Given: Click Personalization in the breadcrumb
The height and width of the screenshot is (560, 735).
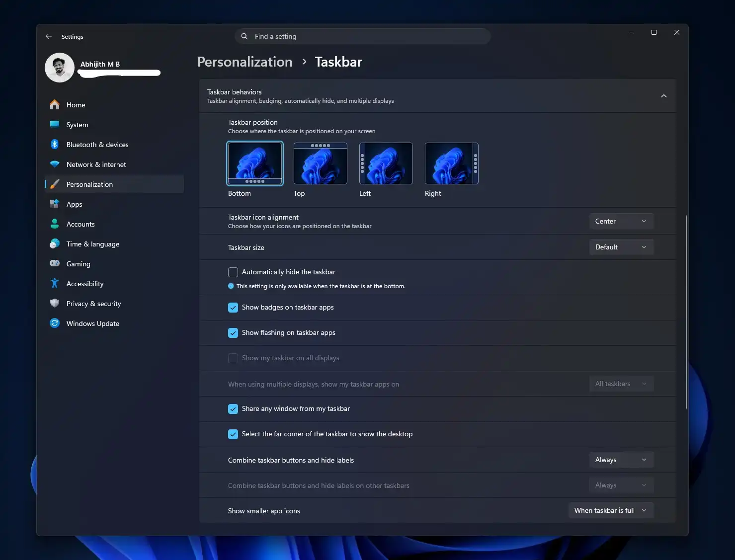Looking at the screenshot, I should click(245, 62).
